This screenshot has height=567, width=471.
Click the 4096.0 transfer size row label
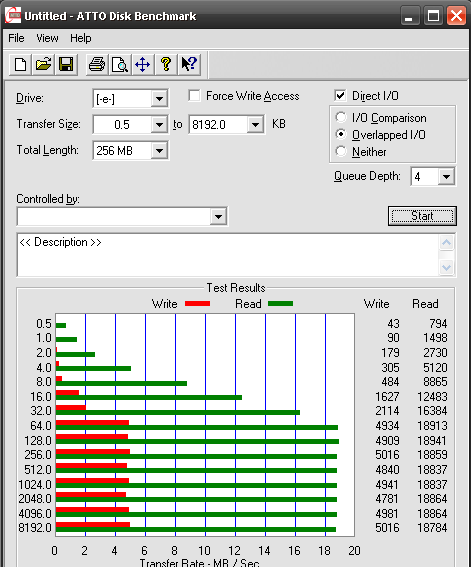tap(35, 514)
